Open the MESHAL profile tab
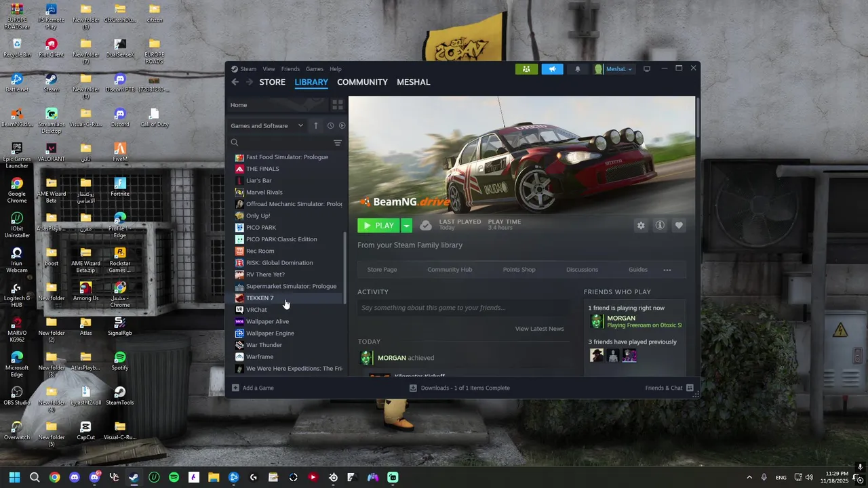The image size is (868, 488). [x=413, y=82]
